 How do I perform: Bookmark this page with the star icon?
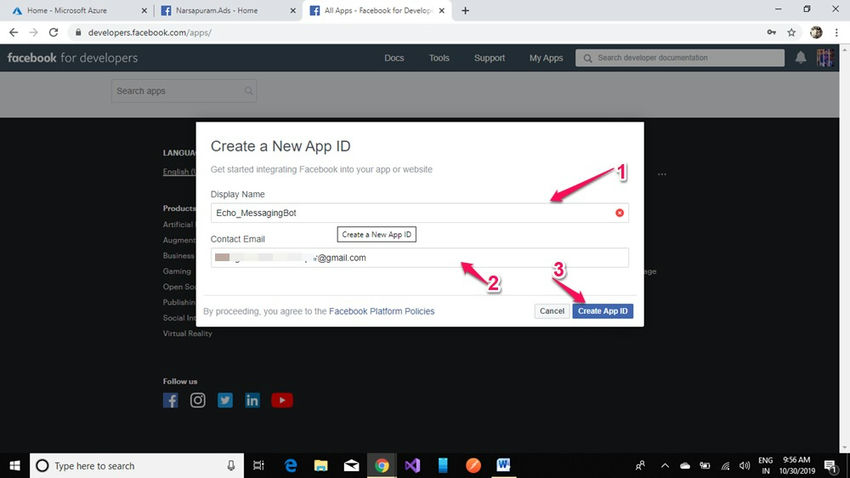pos(791,33)
